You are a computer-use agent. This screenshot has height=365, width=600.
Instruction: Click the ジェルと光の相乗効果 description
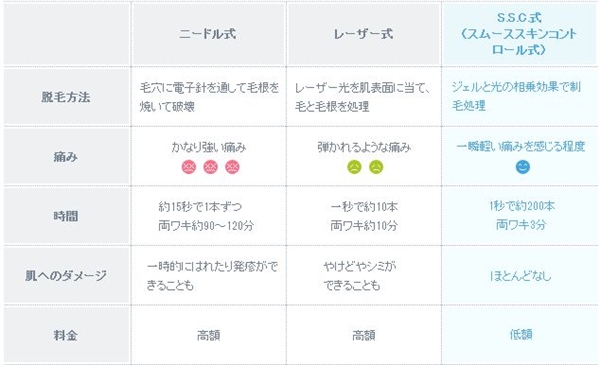click(x=516, y=96)
